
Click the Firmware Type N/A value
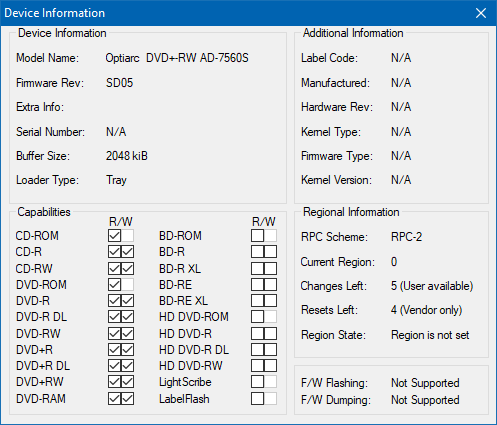tap(401, 156)
